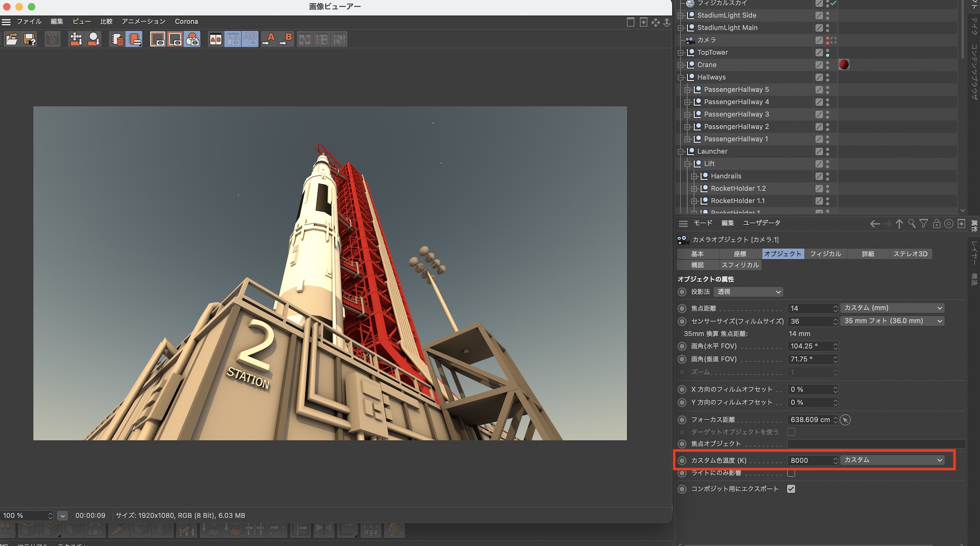980x546 pixels.
Task: Click the save image floppy icon
Action: tap(29, 39)
